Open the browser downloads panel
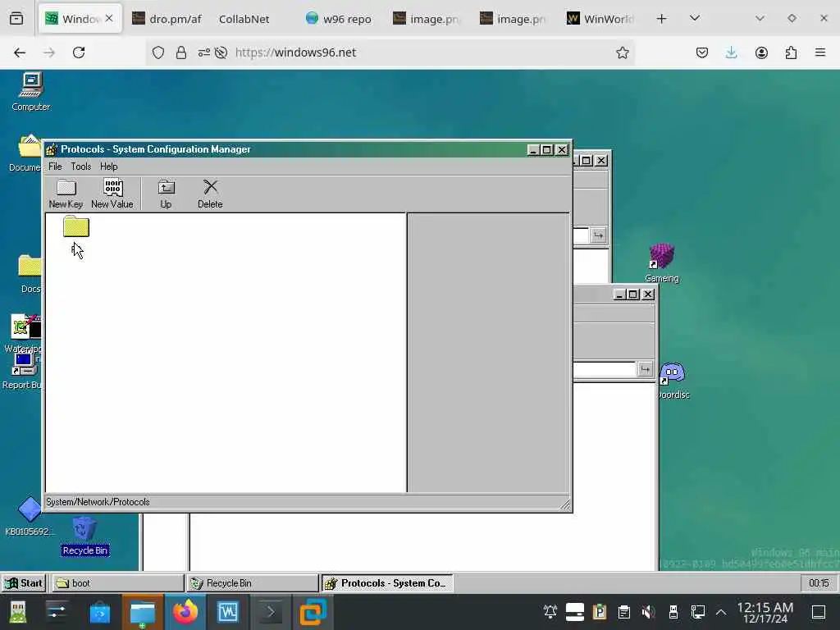The image size is (840, 630). tap(731, 52)
